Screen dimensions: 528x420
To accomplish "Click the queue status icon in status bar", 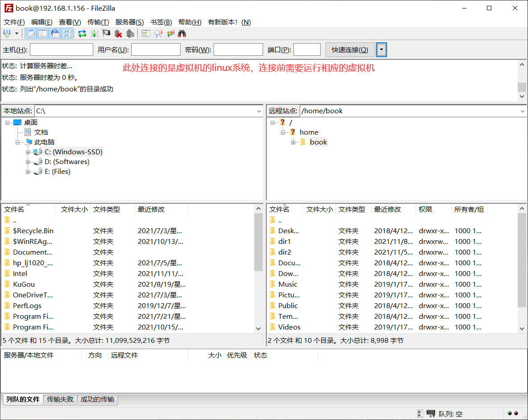I will (x=431, y=414).
